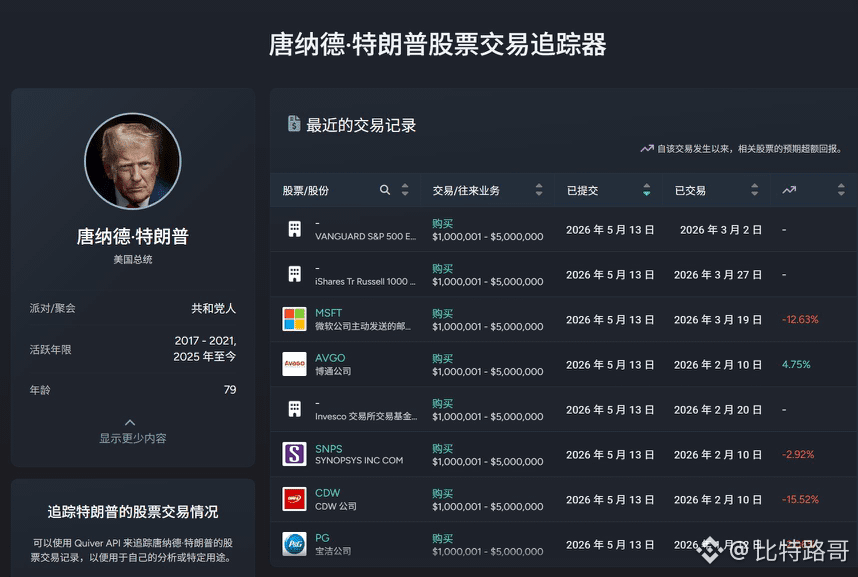The height and width of the screenshot is (577, 858).
Task: Click the search icon in stock column header
Action: click(385, 190)
